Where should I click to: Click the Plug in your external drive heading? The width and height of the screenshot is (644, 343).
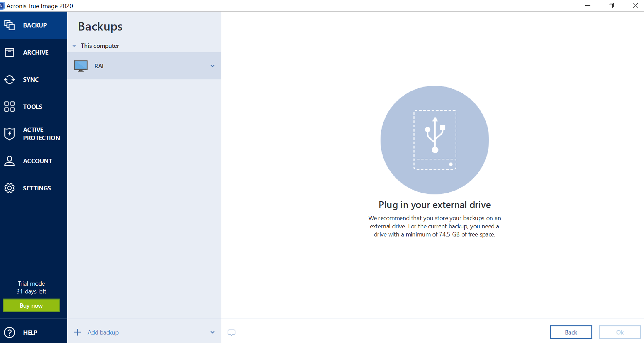(435, 205)
